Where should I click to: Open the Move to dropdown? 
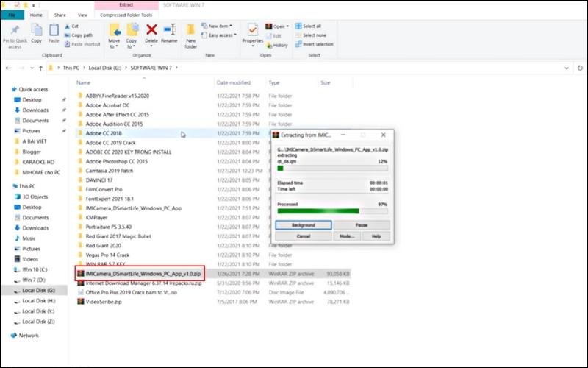point(114,35)
